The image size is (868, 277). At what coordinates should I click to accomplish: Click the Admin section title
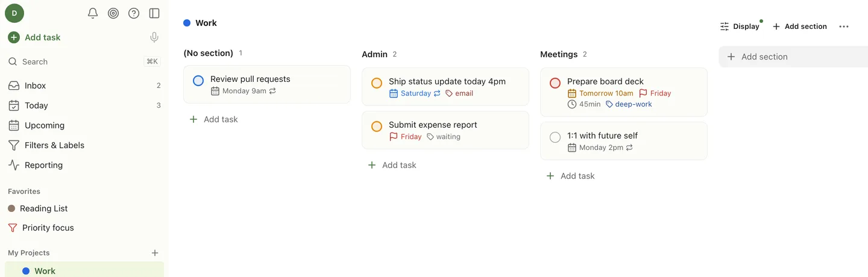[374, 54]
